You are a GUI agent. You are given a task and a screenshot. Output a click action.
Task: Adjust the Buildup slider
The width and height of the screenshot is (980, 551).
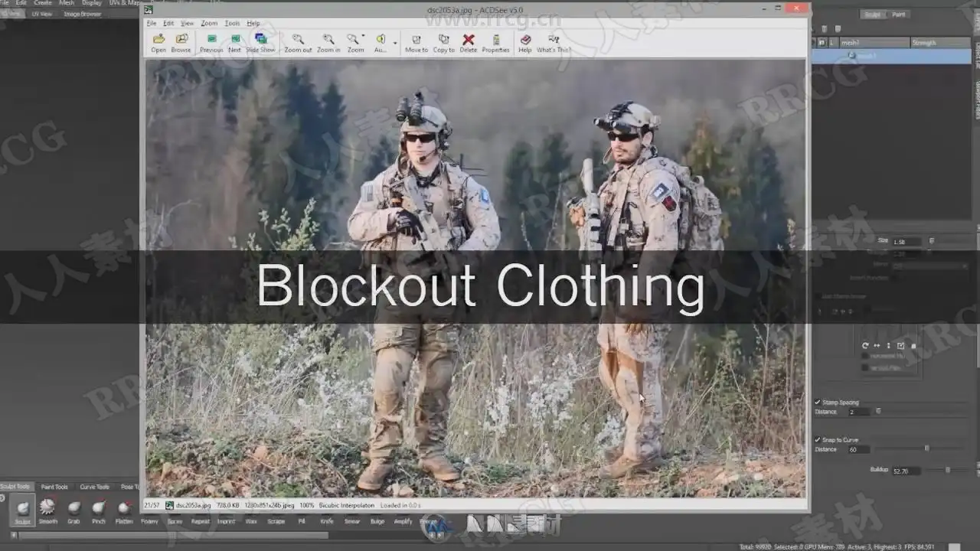point(947,470)
